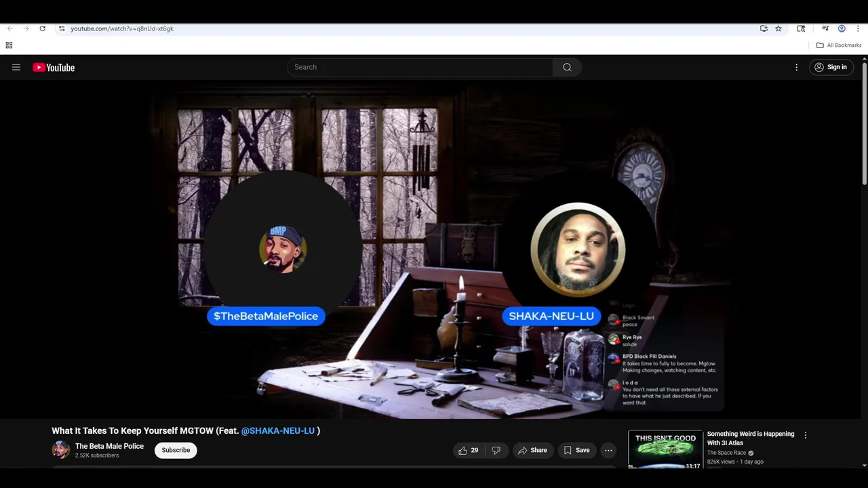Open the @SHAKA-NEU-LU mention link in title
This screenshot has width=868, height=488.
[x=278, y=430]
